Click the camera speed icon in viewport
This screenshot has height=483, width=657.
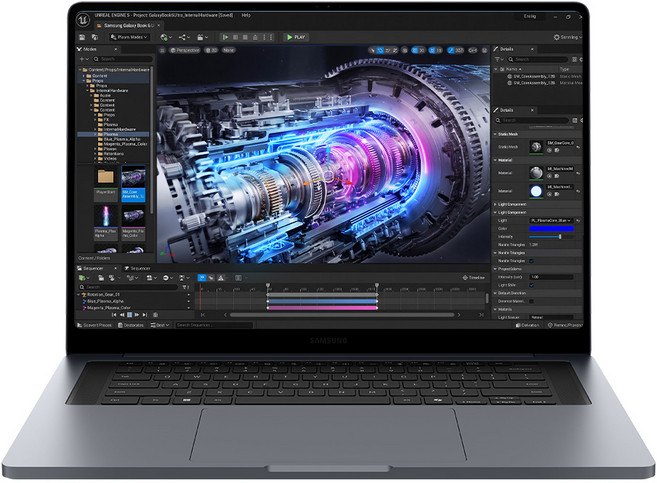[x=473, y=50]
